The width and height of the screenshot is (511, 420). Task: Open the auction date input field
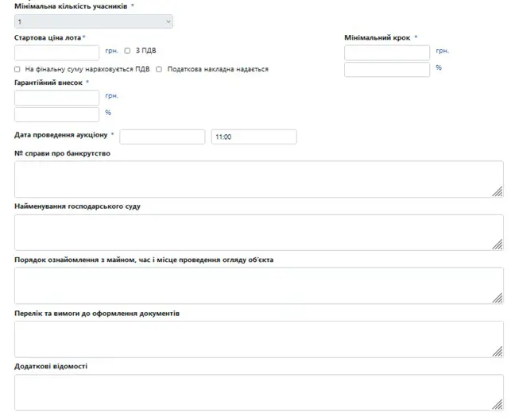click(162, 137)
